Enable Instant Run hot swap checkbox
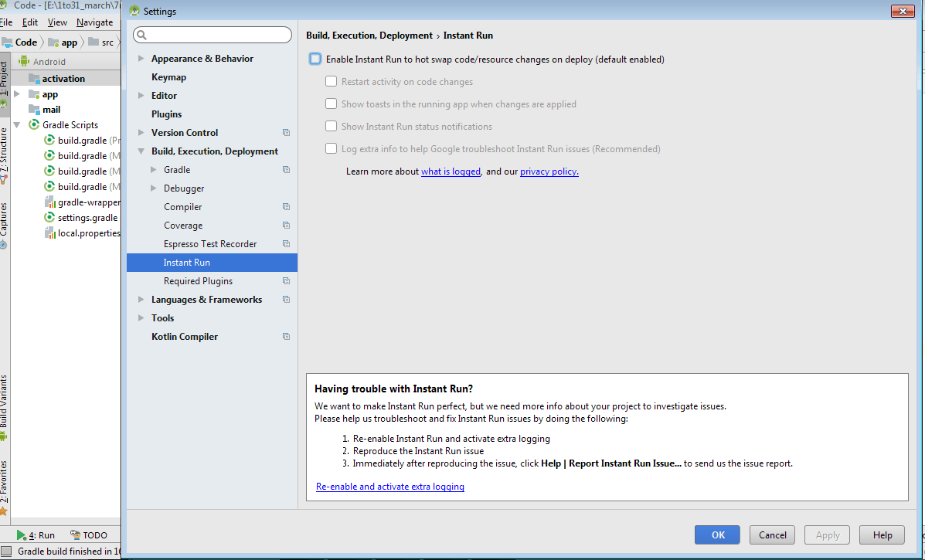The height and width of the screenshot is (560, 925). pyautogui.click(x=315, y=59)
